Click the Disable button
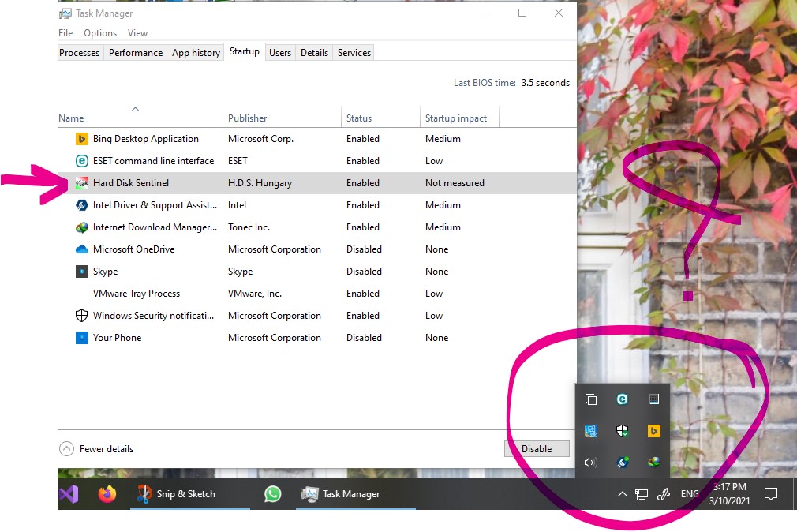Viewport: 797px width, 532px height. pyautogui.click(x=537, y=449)
